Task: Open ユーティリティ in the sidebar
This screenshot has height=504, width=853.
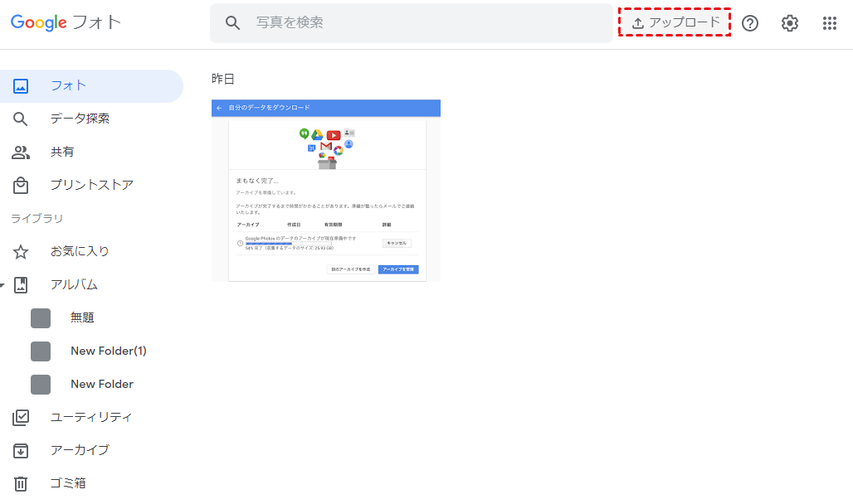Action: [91, 417]
